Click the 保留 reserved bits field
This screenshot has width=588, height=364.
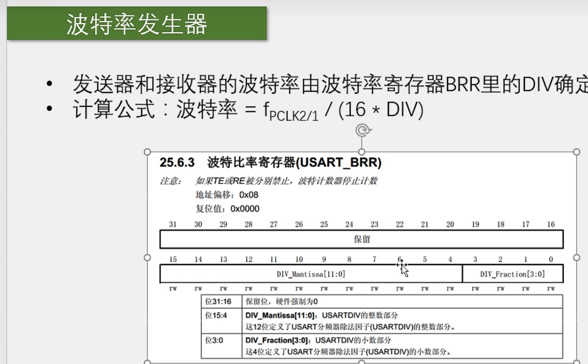tap(361, 239)
